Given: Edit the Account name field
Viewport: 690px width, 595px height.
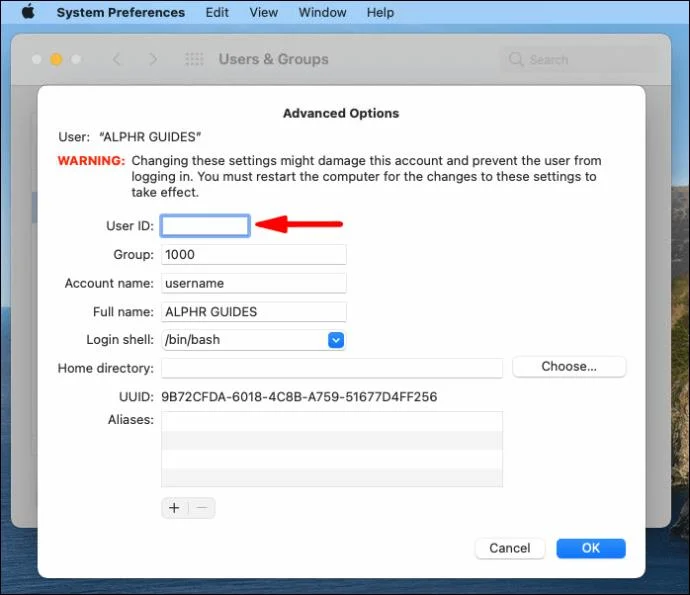Looking at the screenshot, I should point(254,283).
